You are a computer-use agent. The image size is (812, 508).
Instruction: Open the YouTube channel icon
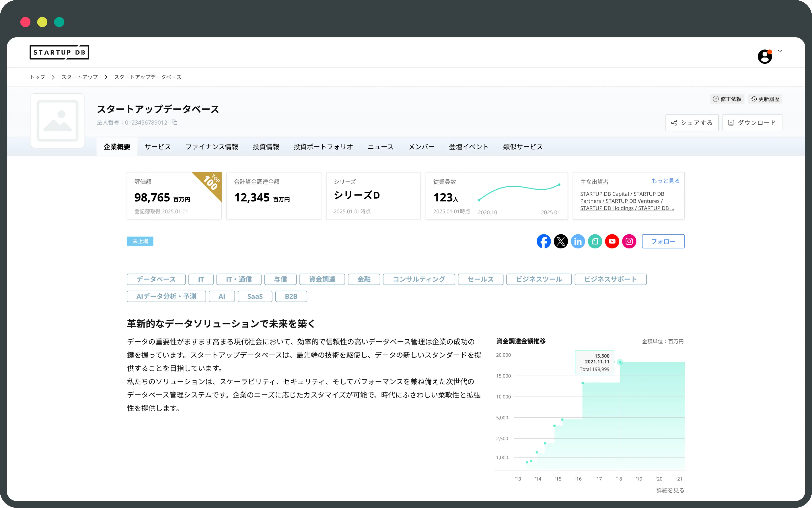pos(612,241)
